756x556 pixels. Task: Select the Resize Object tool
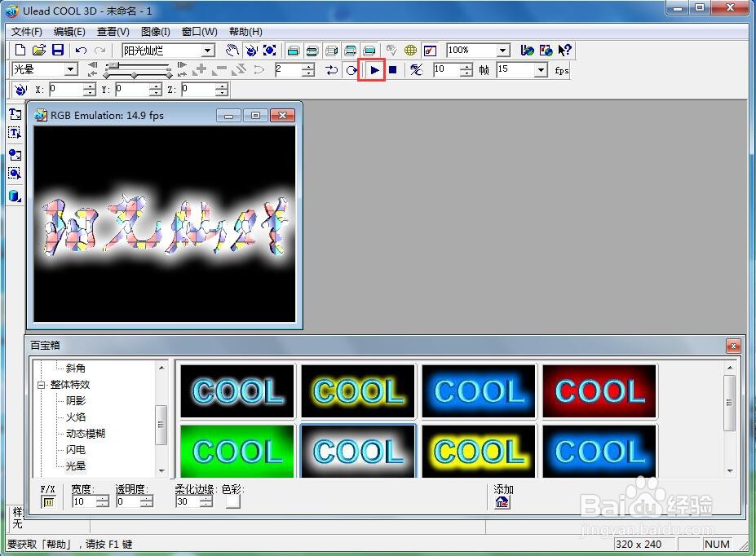269,50
